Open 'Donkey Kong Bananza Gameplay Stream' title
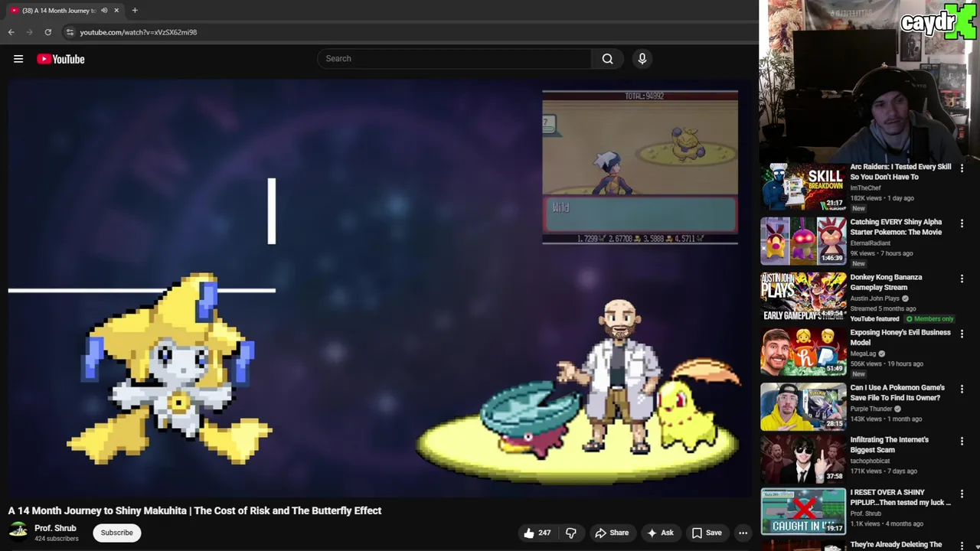The width and height of the screenshot is (980, 551). point(886,282)
